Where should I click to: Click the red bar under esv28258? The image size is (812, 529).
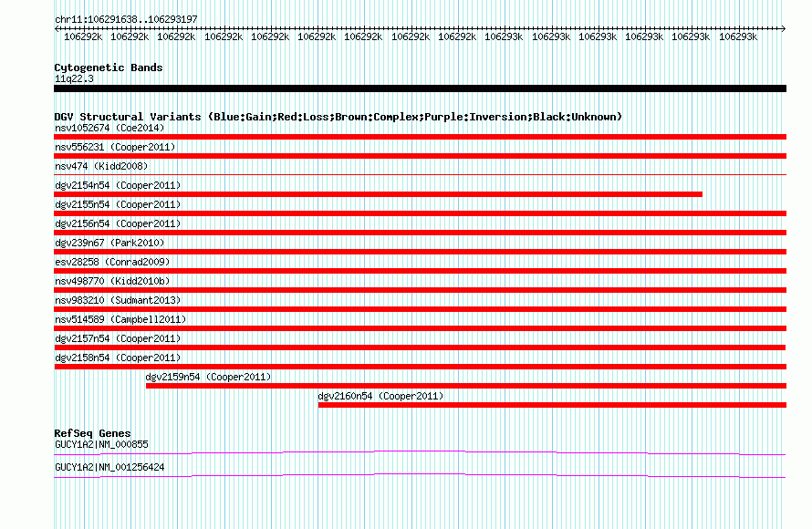pyautogui.click(x=420, y=271)
